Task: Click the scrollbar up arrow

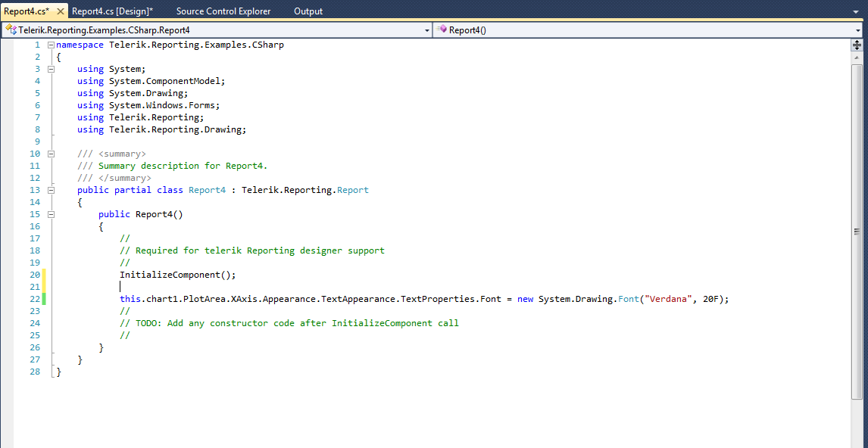Action: (x=857, y=58)
